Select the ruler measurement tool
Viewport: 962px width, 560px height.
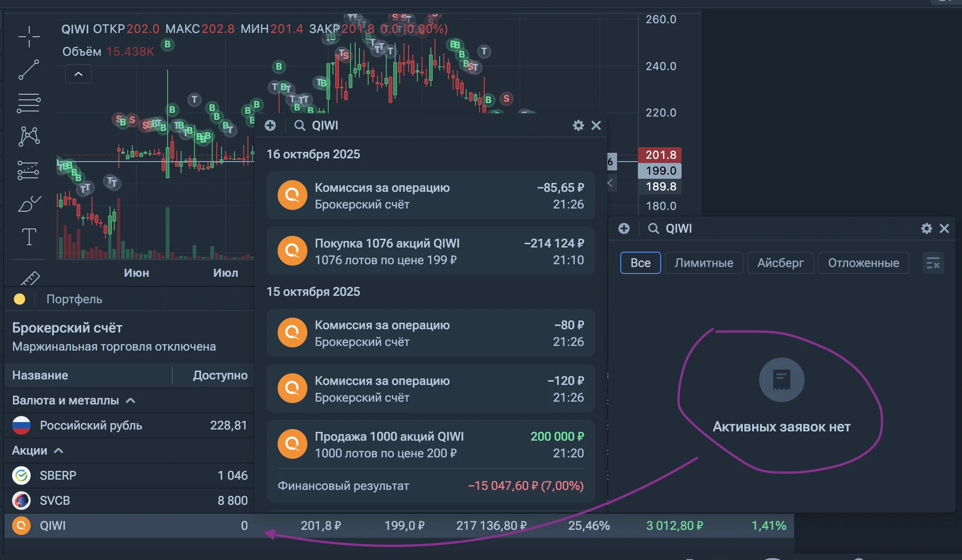point(30,278)
